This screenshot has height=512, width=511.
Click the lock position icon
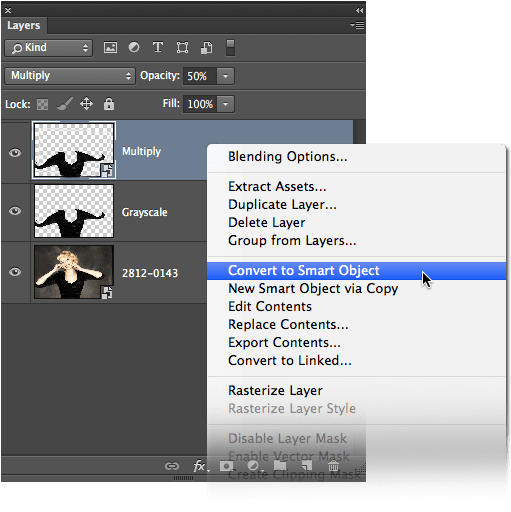[86, 104]
